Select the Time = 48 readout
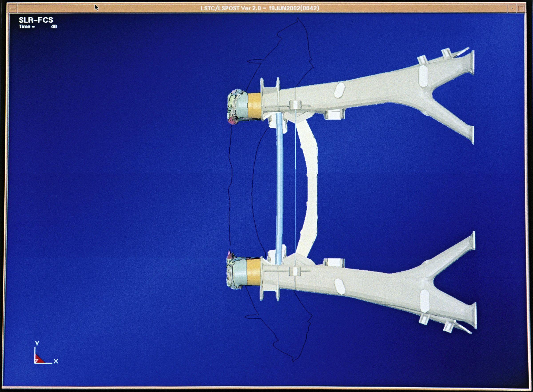The width and height of the screenshot is (533, 392). point(38,27)
